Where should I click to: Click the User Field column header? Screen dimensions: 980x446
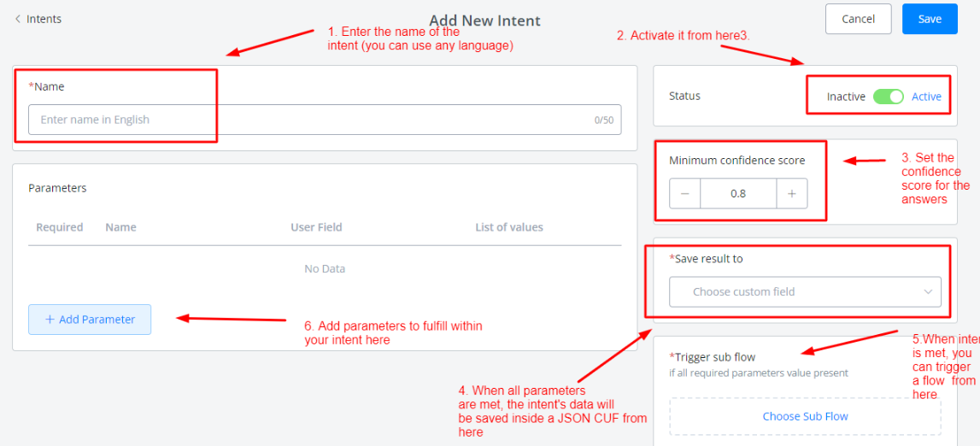316,227
